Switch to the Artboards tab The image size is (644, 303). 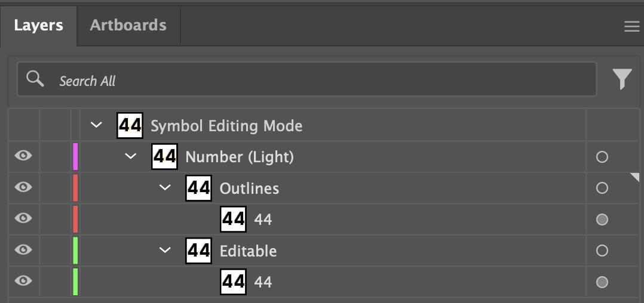[128, 26]
